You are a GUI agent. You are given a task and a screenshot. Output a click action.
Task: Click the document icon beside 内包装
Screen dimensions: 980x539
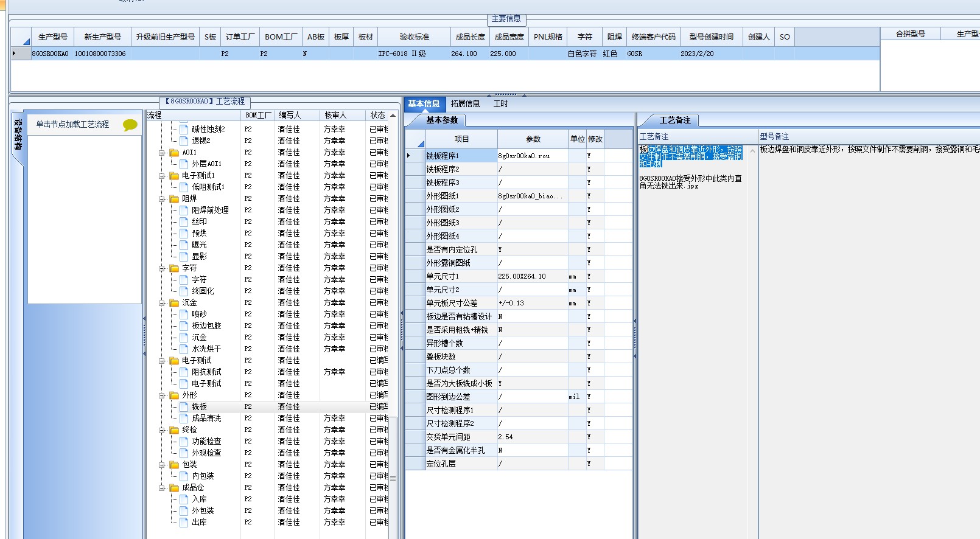point(184,476)
